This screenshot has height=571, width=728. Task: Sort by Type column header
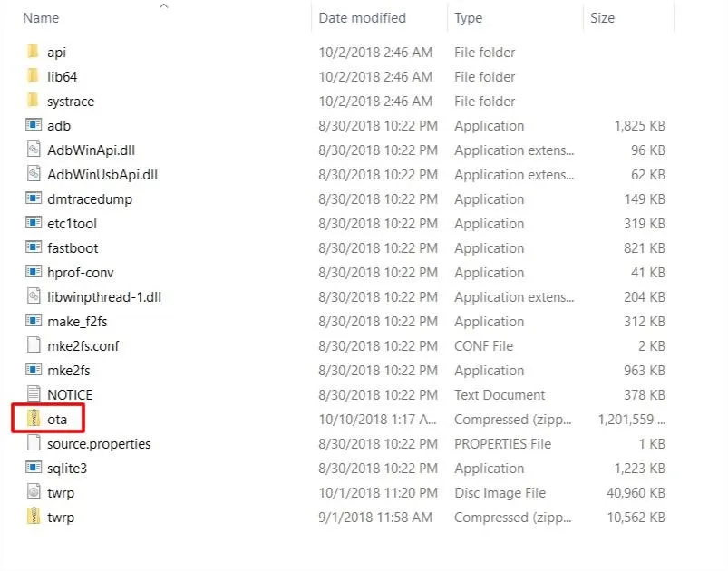pos(468,18)
